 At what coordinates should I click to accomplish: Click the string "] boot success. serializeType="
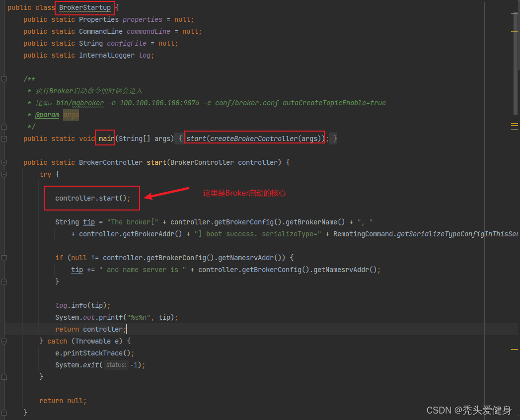pos(258,234)
